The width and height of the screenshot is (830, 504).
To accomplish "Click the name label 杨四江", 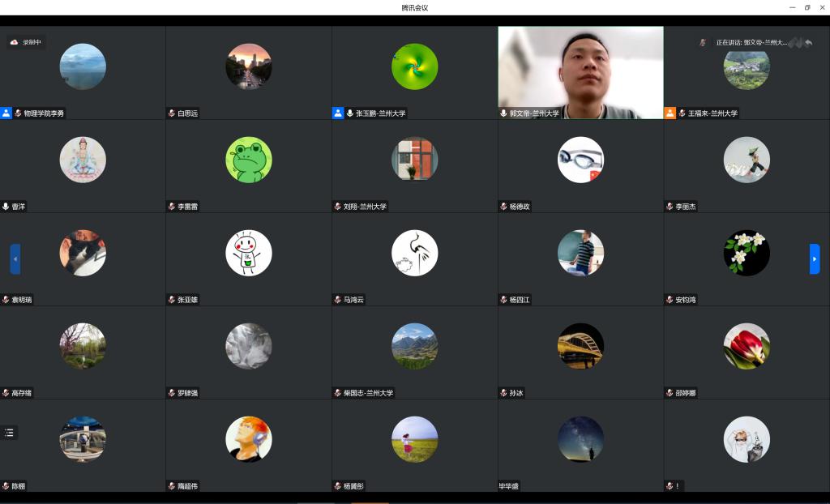I will pos(520,300).
